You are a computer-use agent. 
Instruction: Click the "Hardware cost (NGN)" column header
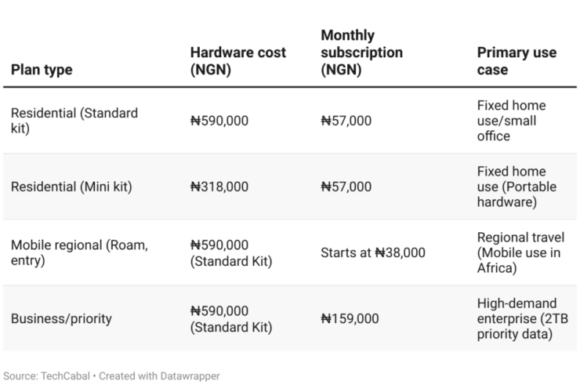(x=237, y=61)
